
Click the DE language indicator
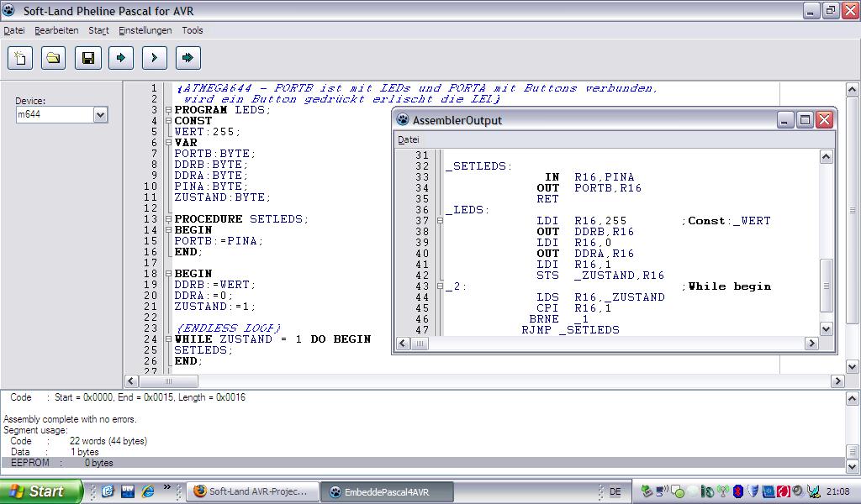click(x=615, y=492)
